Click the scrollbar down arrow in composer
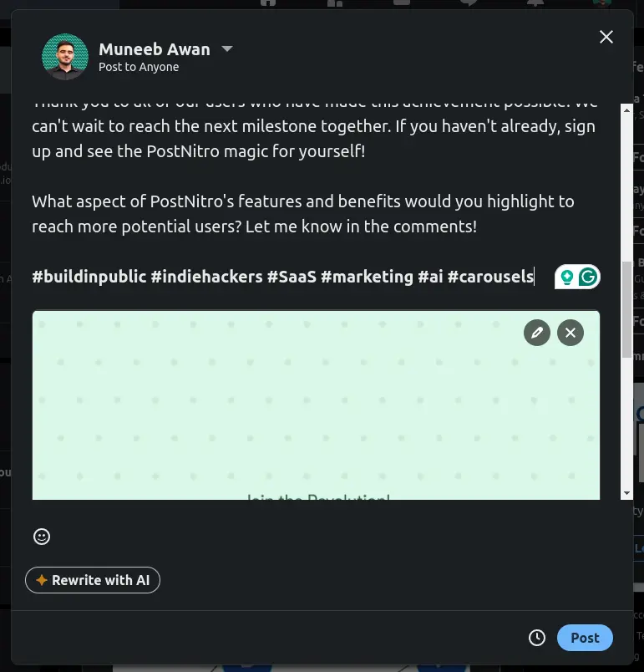644x672 pixels. click(627, 493)
